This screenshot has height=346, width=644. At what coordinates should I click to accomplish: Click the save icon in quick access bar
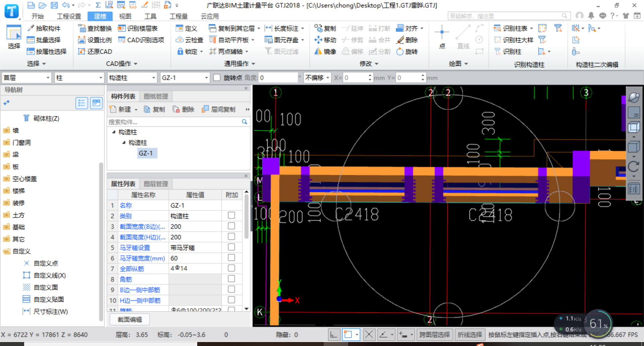[54, 5]
